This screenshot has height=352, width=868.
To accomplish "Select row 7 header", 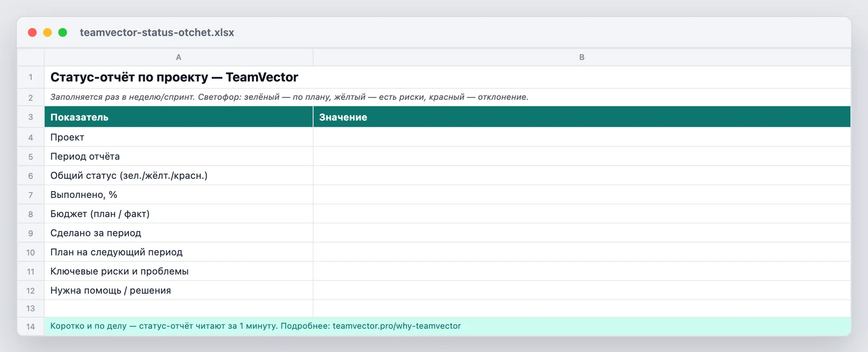I will point(30,195).
